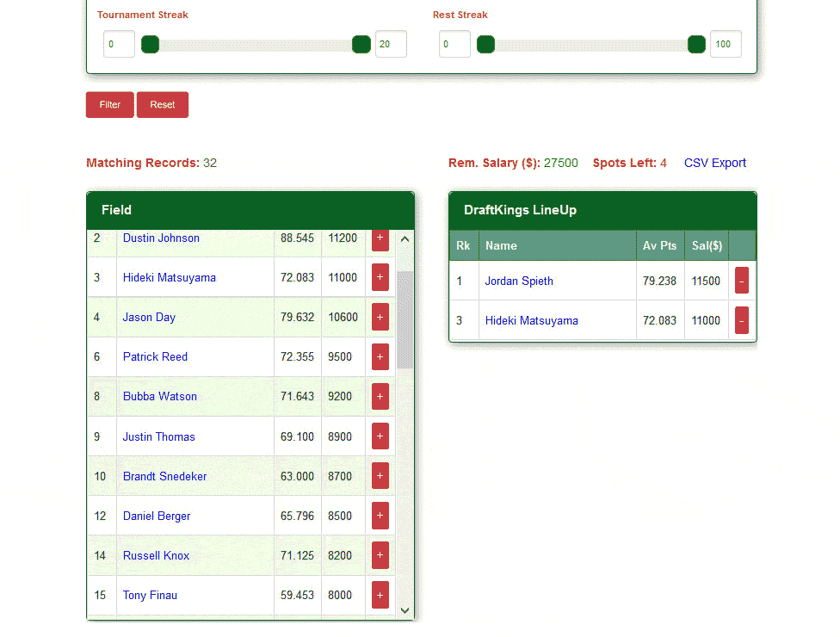Click Tournament Streak minimum input field
The image size is (840, 637).
tap(119, 44)
